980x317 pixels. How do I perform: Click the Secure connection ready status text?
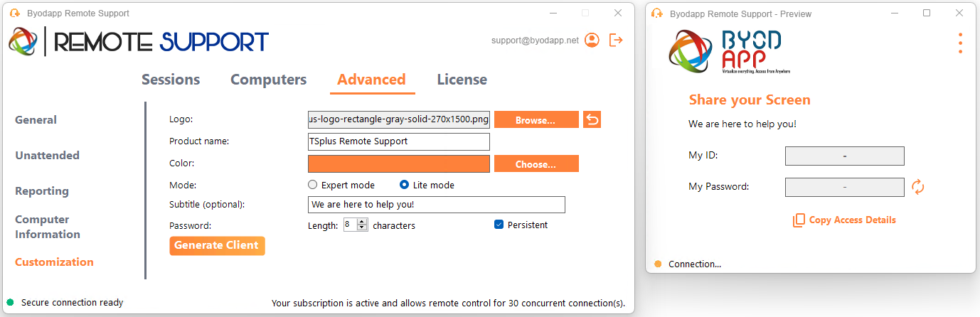coord(72,302)
